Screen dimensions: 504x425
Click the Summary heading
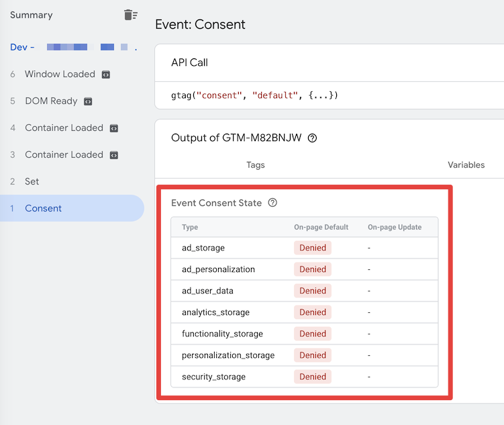tap(31, 15)
